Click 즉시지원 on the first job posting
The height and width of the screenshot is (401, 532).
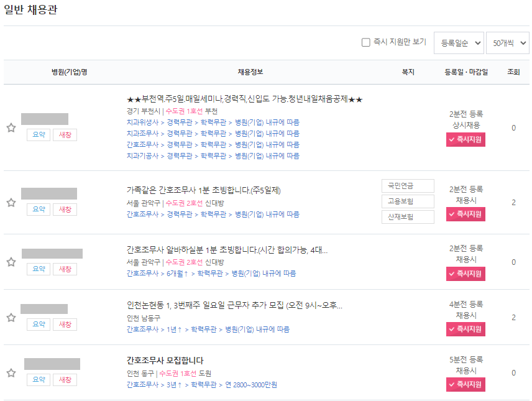(465, 139)
